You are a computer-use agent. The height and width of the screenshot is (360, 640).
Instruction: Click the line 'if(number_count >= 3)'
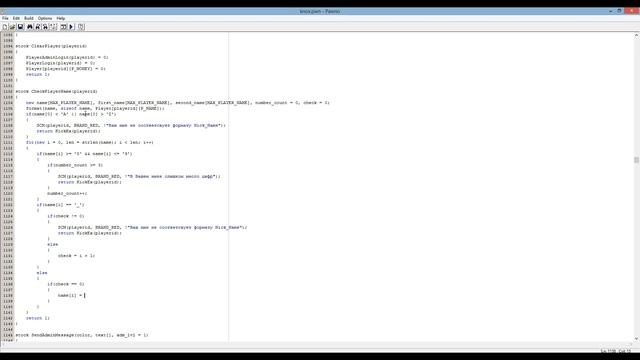(75, 165)
